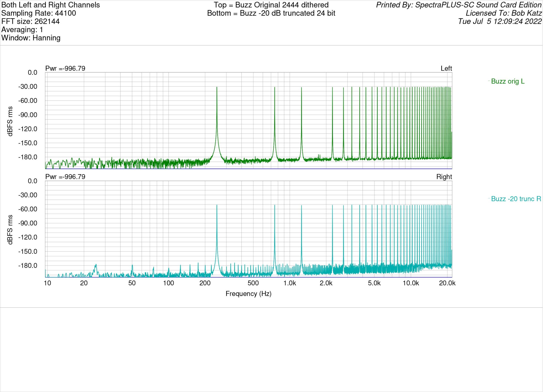Click the top plot's dBFS rms axis label
This screenshot has width=545, height=392.
click(x=10, y=121)
